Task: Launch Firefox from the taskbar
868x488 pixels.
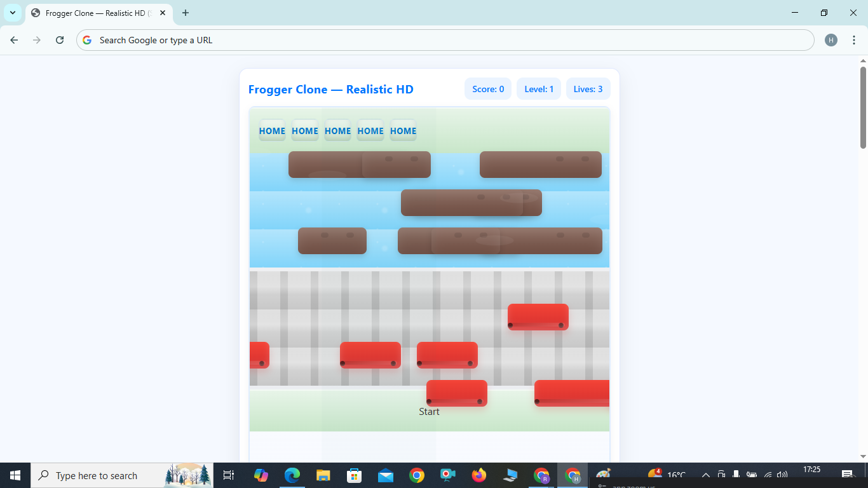Action: coord(478,475)
